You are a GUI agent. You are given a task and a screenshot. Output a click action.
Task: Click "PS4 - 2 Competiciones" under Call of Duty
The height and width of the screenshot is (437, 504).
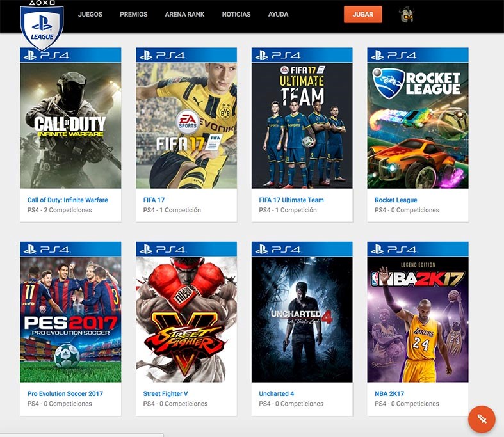click(60, 210)
